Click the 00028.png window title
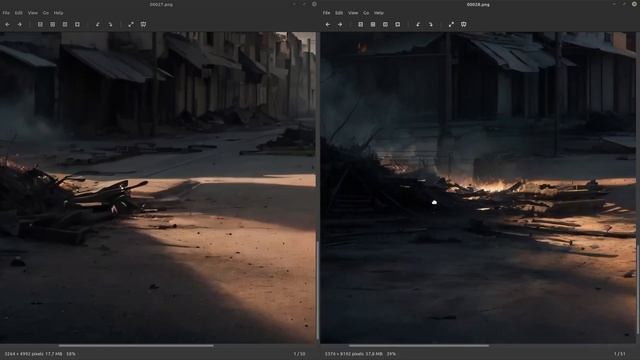640x360 pixels. pos(478,4)
